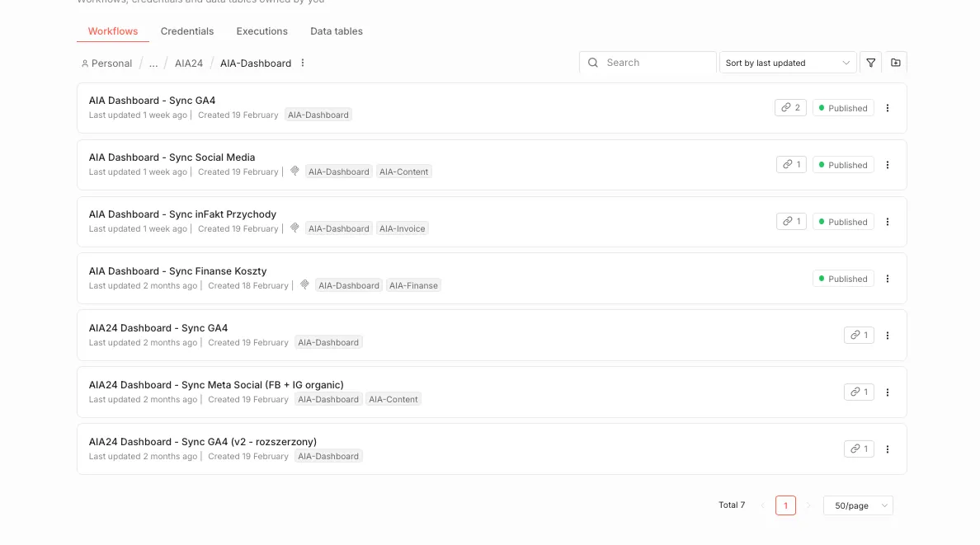980x545 pixels.
Task: Click the Personal user icon in breadcrumb
Action: tap(85, 63)
